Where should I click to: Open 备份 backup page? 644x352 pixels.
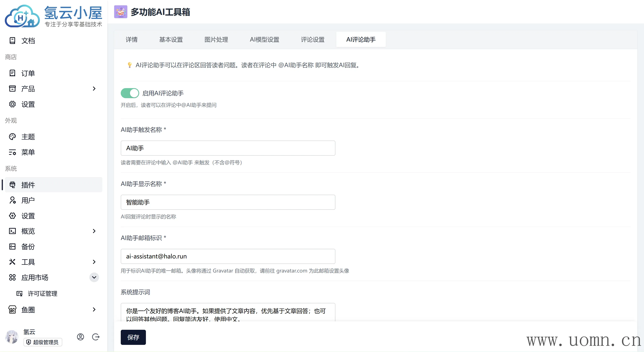(28, 246)
